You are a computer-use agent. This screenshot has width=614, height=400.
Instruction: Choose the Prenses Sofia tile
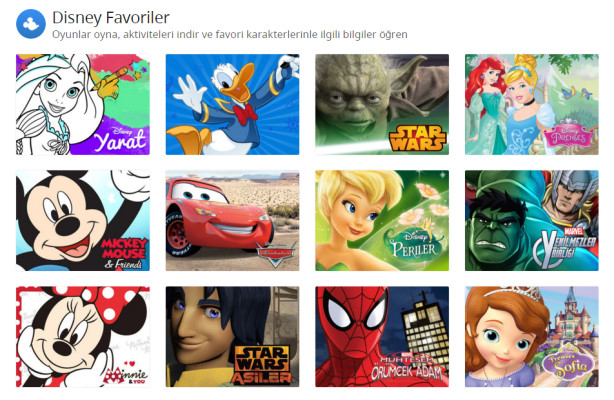point(531,337)
